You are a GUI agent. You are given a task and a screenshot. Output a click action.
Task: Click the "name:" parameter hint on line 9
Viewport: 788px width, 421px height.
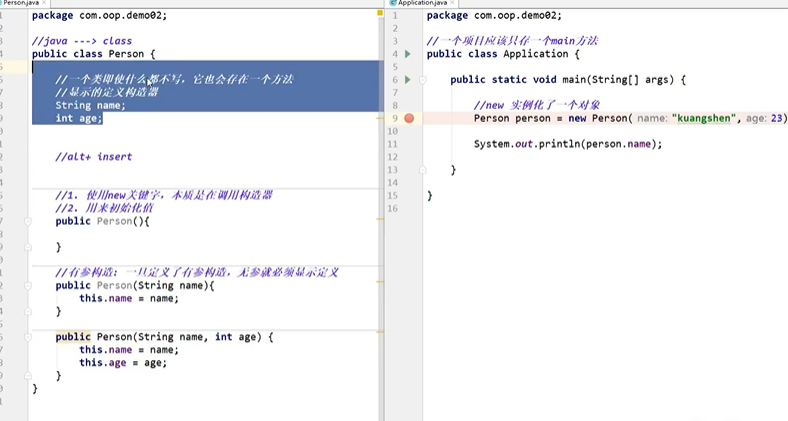click(x=652, y=119)
